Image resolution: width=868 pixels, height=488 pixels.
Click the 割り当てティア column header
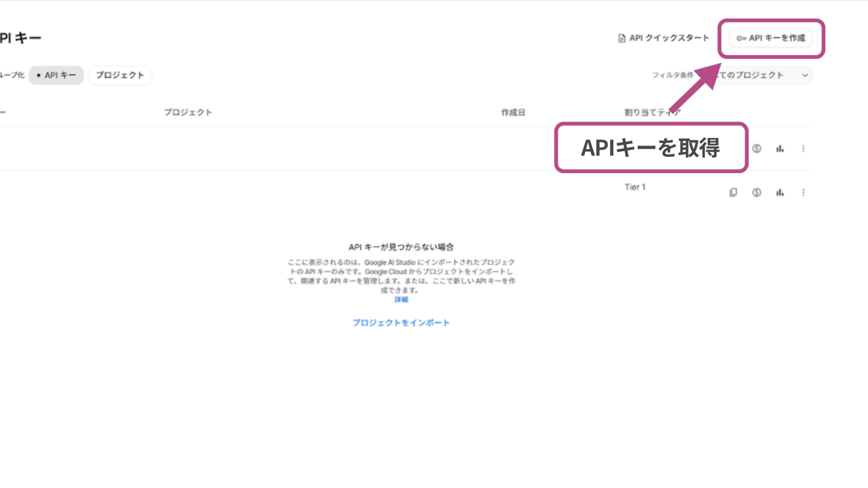[x=651, y=112]
